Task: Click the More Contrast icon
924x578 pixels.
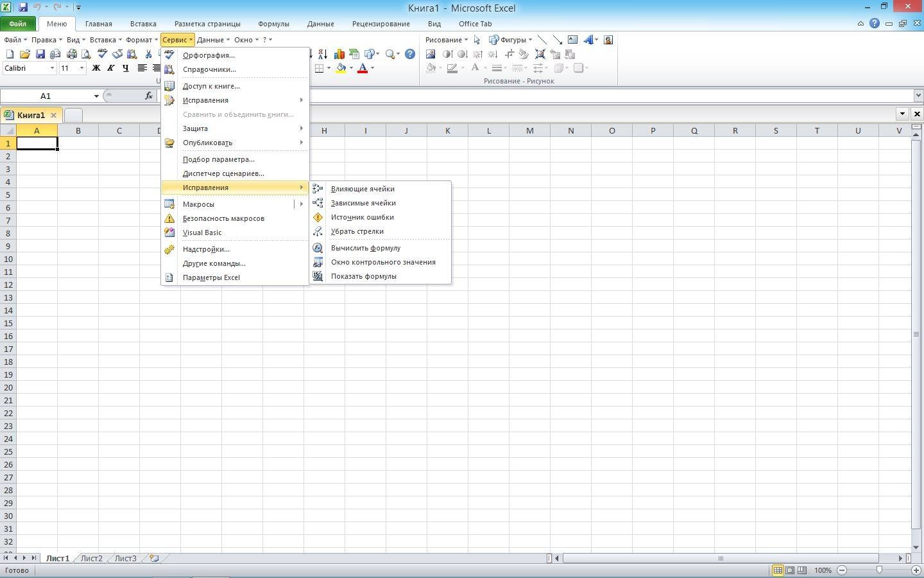Action: point(447,55)
